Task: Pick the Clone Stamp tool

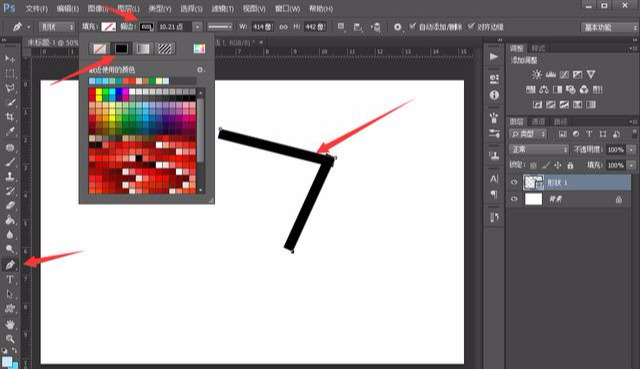Action: (x=10, y=176)
